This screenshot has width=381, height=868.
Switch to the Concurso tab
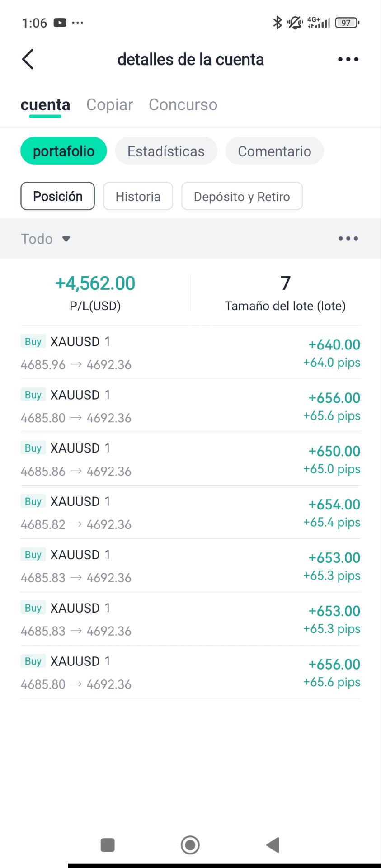pyautogui.click(x=183, y=104)
